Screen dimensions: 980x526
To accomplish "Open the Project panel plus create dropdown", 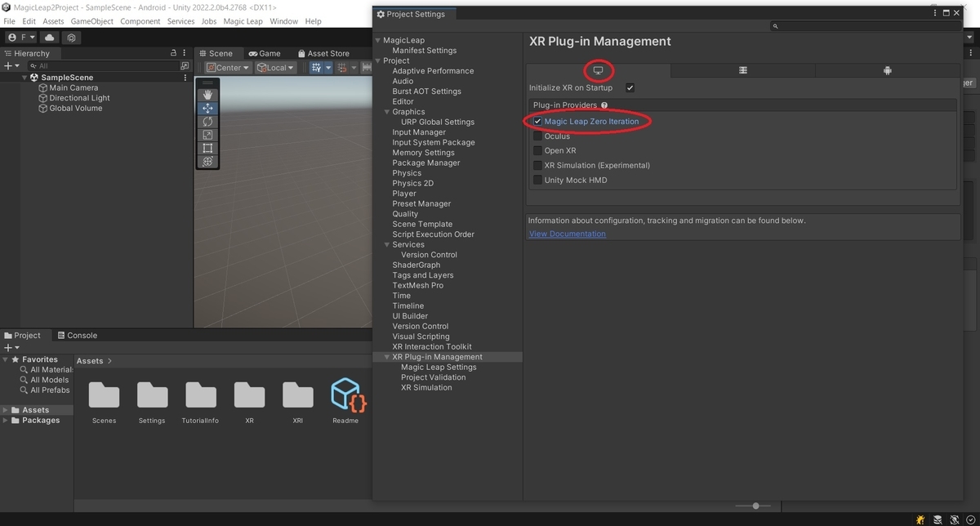I will (11, 347).
